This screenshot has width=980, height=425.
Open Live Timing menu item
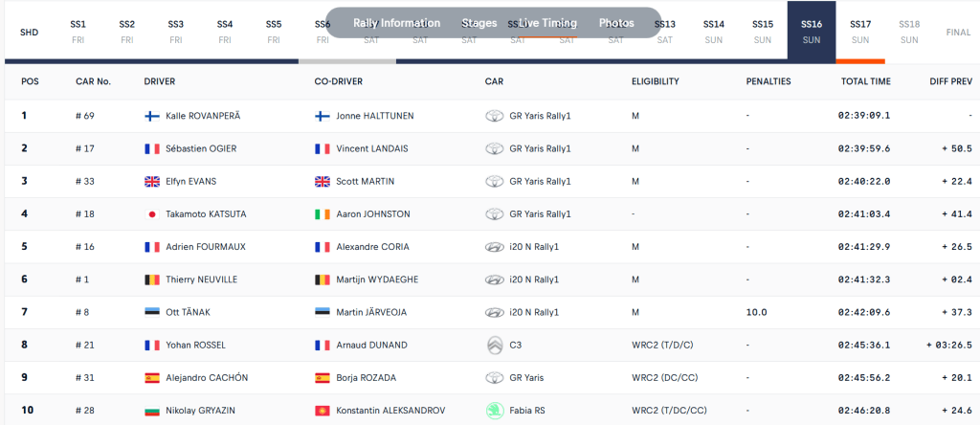pos(547,23)
